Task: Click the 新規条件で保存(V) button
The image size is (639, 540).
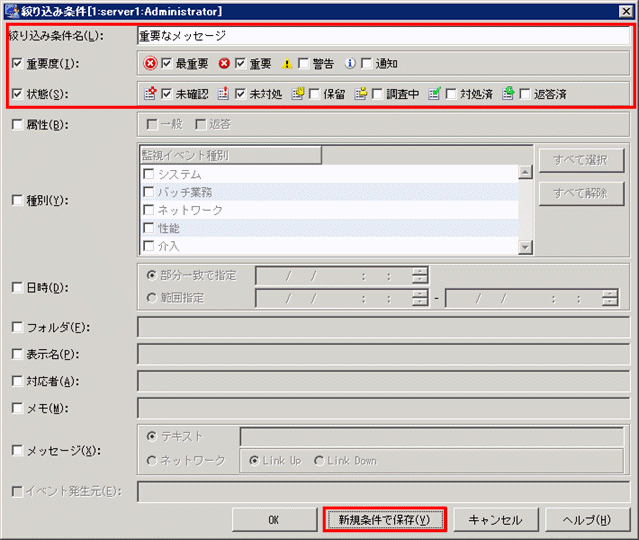Action: coord(384,520)
